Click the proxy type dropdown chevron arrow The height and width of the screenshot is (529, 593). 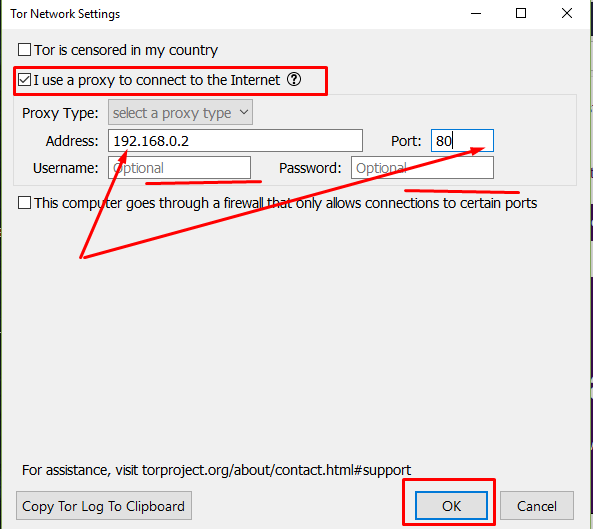(244, 112)
